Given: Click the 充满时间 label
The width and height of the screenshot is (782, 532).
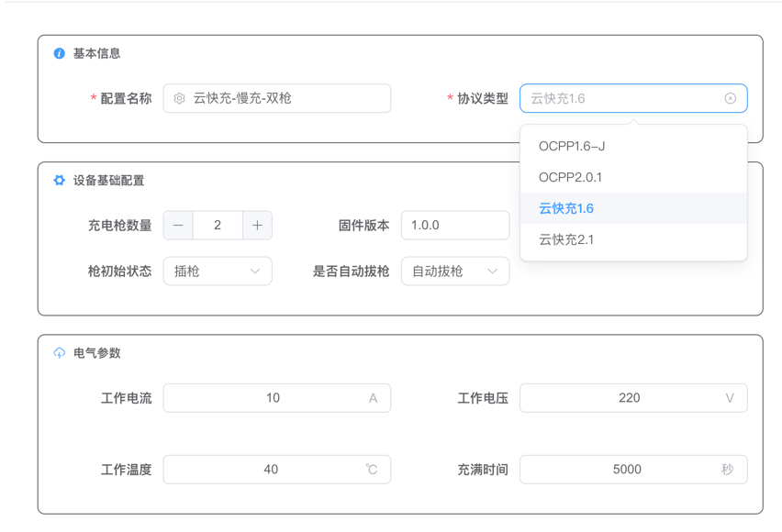Looking at the screenshot, I should (483, 470).
